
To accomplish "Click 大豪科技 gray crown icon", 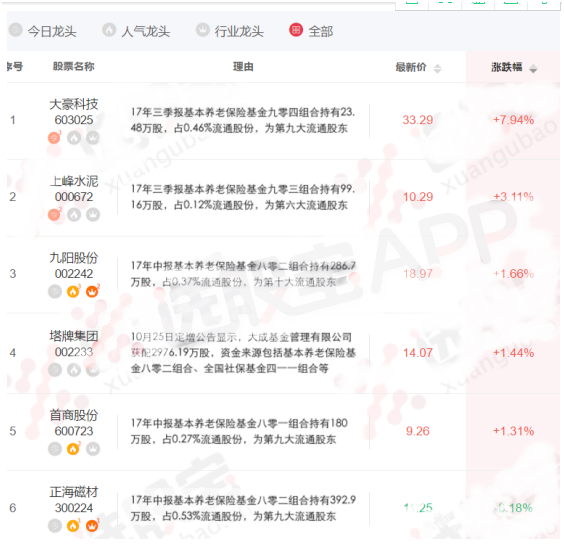I will click(93, 137).
